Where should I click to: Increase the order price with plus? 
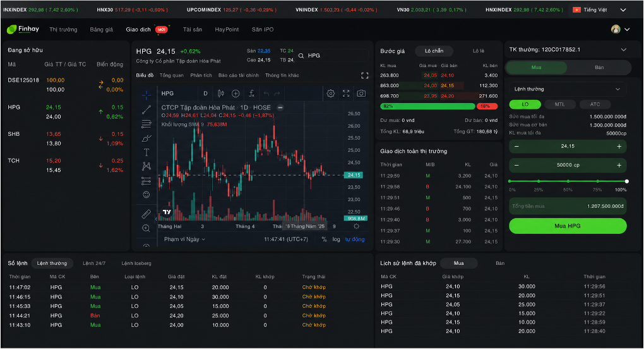click(x=619, y=146)
